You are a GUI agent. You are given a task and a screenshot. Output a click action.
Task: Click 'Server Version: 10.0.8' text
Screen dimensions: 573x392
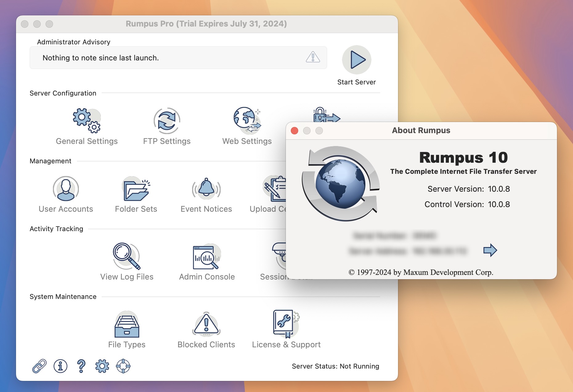coord(469,189)
